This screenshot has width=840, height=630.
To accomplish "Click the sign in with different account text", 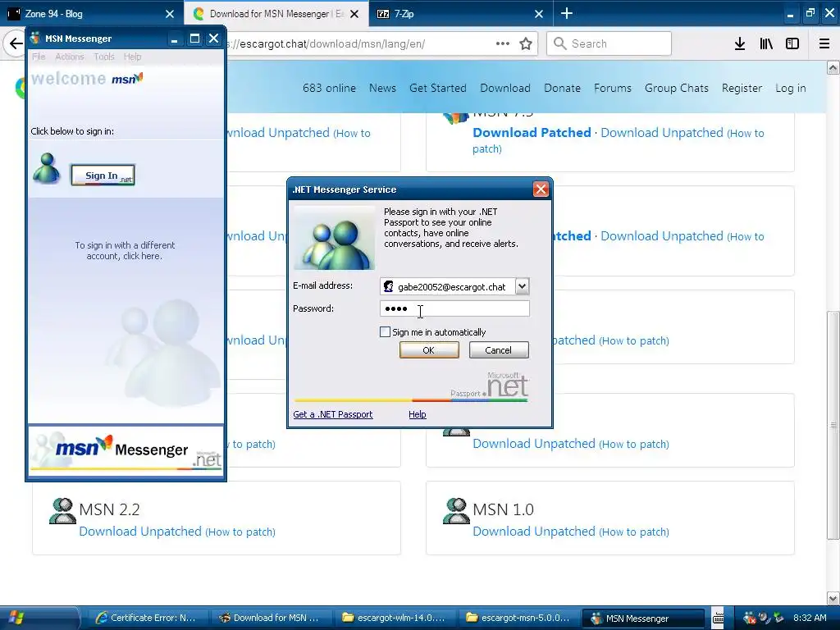I will (125, 251).
